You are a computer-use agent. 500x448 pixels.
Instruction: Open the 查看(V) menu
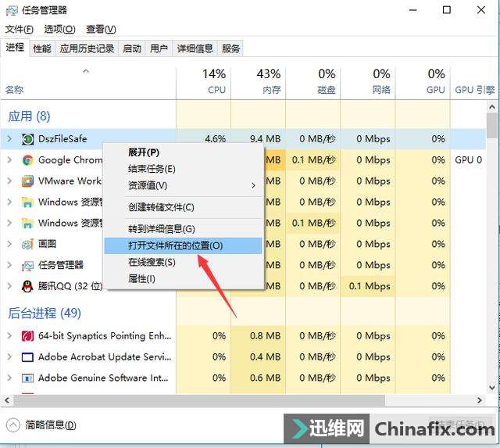point(101,30)
